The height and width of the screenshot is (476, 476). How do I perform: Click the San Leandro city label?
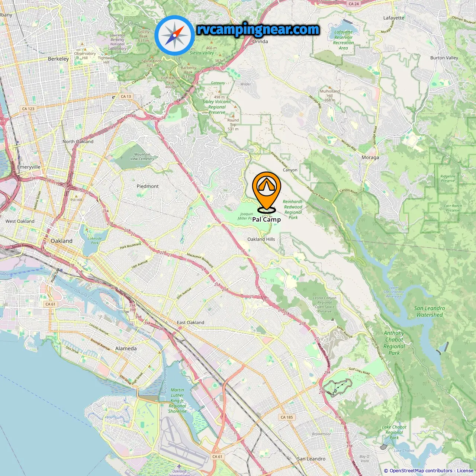311,459
